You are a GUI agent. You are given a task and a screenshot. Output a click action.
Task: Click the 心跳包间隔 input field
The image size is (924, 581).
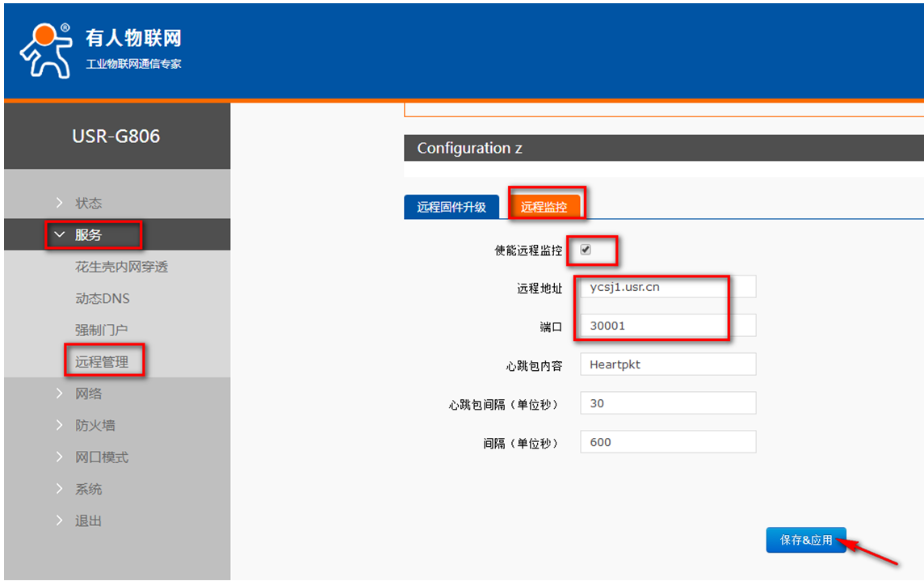coord(667,403)
